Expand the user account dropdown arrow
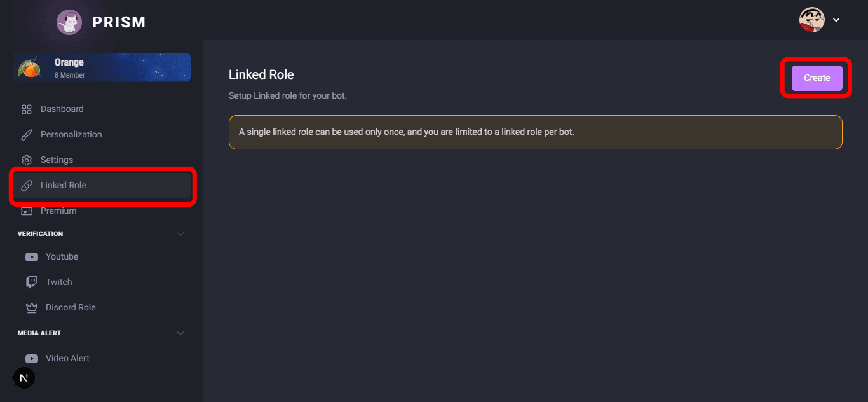 pyautogui.click(x=836, y=20)
